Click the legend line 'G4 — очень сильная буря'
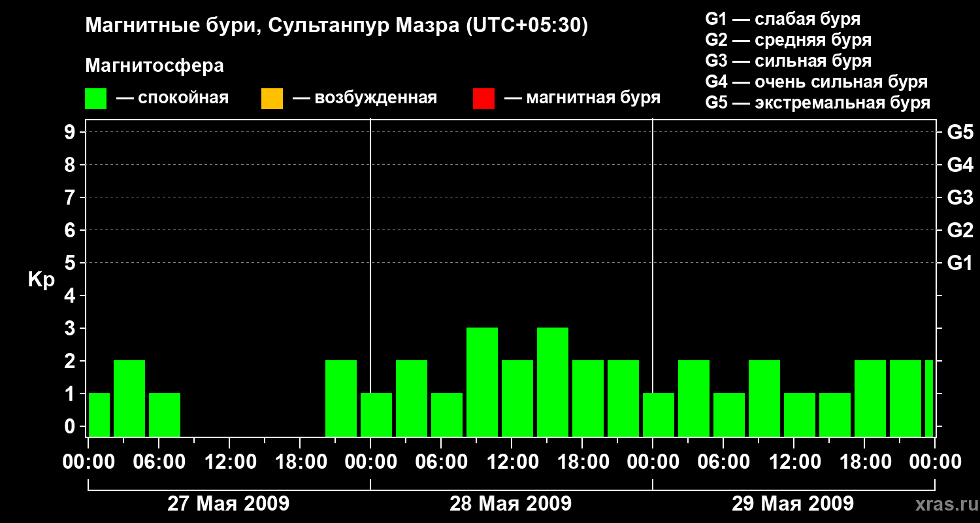Screen dimensions: 980x523 (x=817, y=82)
